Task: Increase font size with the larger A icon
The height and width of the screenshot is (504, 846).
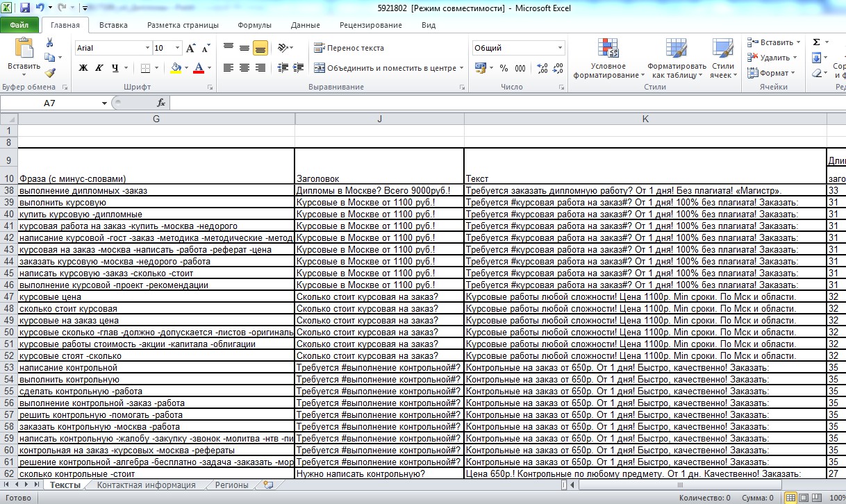Action: tap(191, 48)
